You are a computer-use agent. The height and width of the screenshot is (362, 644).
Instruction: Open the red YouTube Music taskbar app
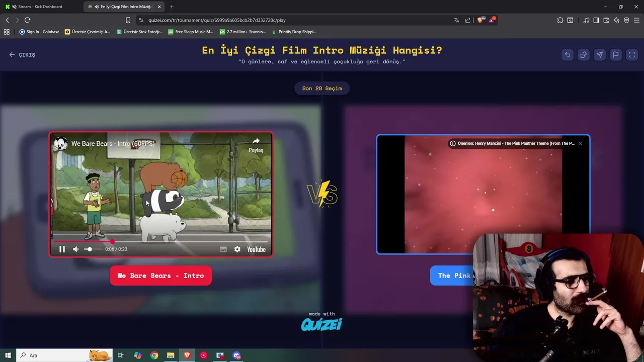pos(203,355)
